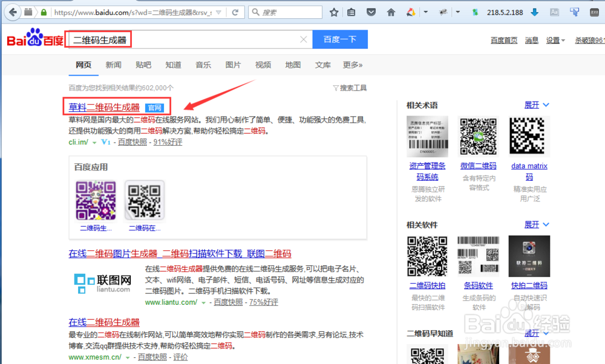Open the 消息 link in the header
Viewport: 605px width, 364px height.
point(532,40)
